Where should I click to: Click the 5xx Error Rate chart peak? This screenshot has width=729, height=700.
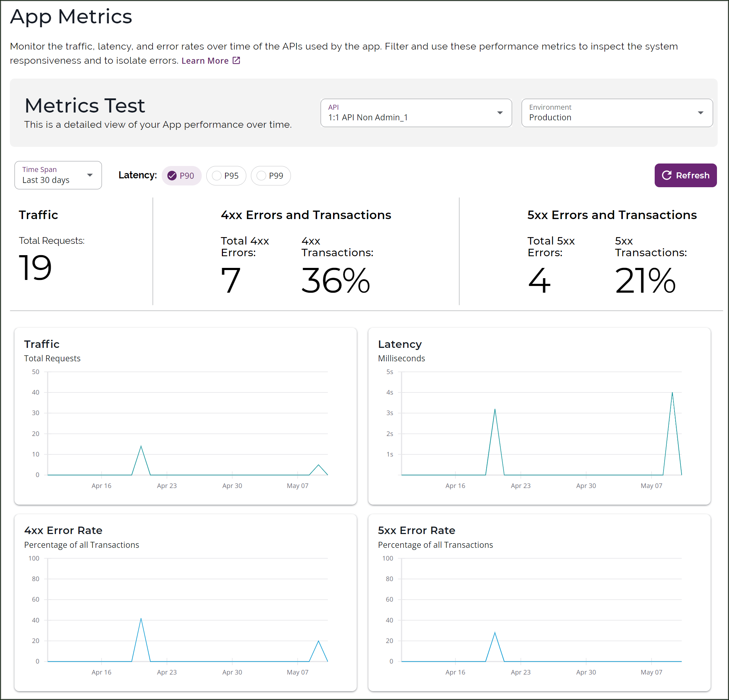[495, 632]
